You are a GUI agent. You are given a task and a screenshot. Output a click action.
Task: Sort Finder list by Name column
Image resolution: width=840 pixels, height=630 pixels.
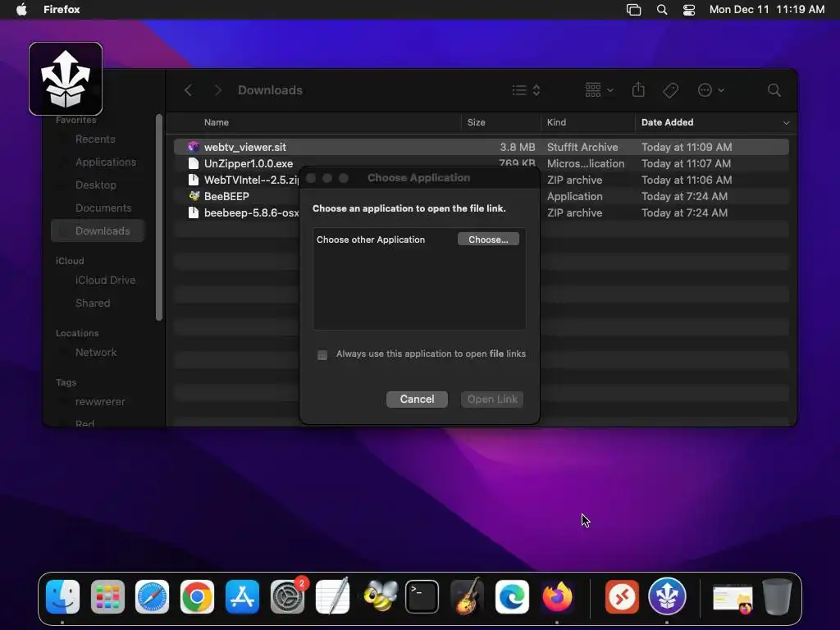tap(217, 122)
